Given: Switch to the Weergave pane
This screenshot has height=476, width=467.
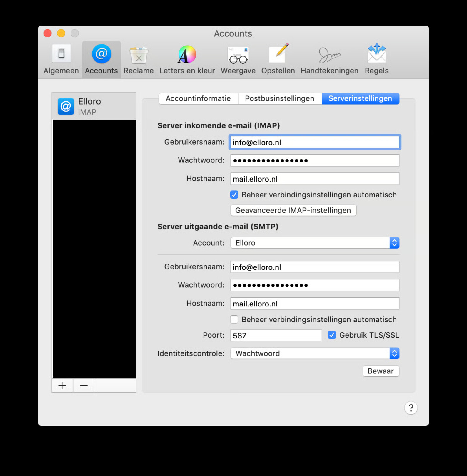Looking at the screenshot, I should [x=238, y=59].
